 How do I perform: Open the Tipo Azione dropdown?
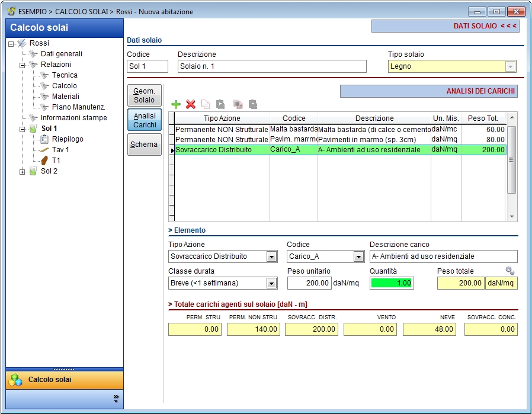pos(271,256)
